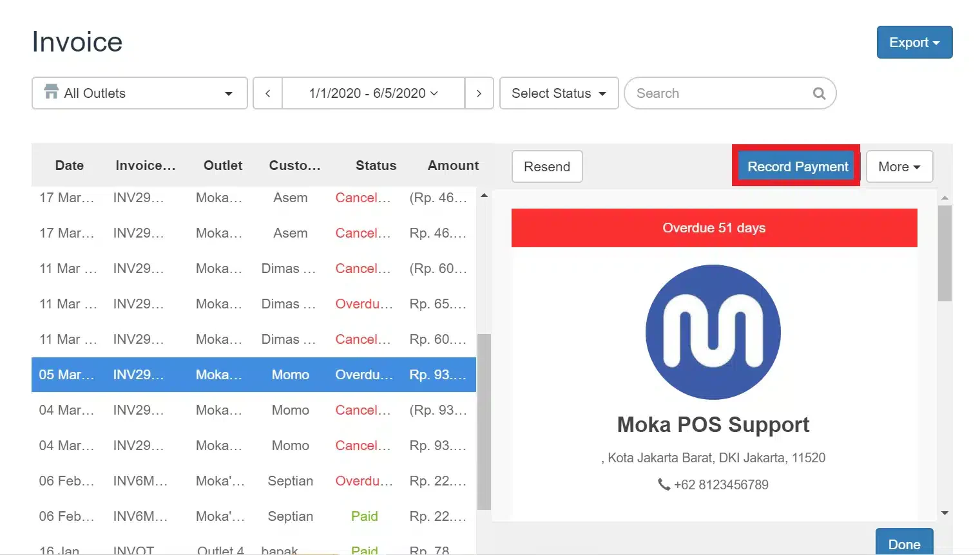
Task: Select the 16 Jan bapak invoice row
Action: click(x=254, y=546)
